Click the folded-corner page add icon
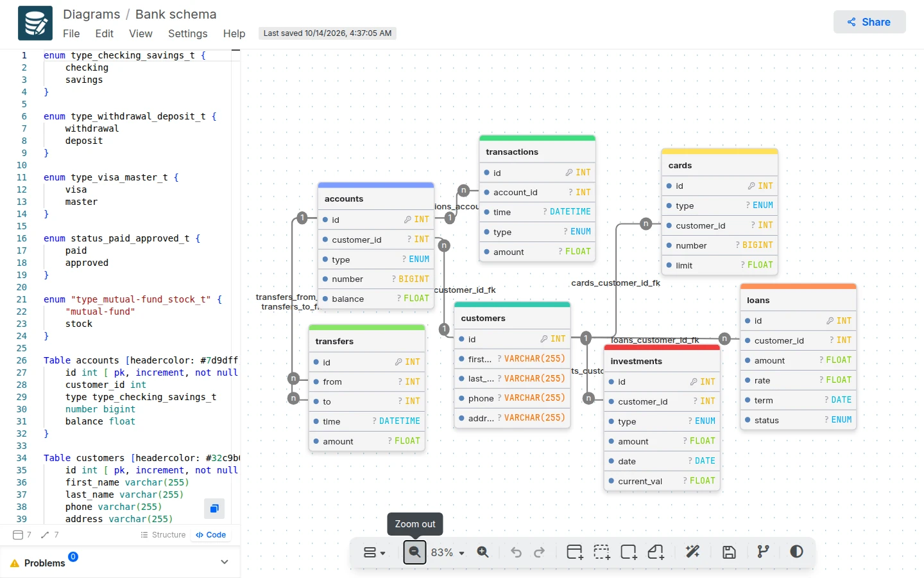 (656, 552)
